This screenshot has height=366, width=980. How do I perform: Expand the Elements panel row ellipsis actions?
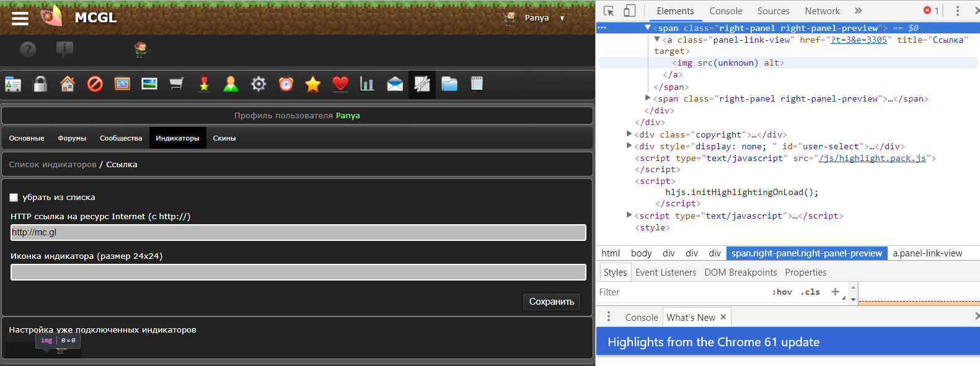pyautogui.click(x=602, y=28)
